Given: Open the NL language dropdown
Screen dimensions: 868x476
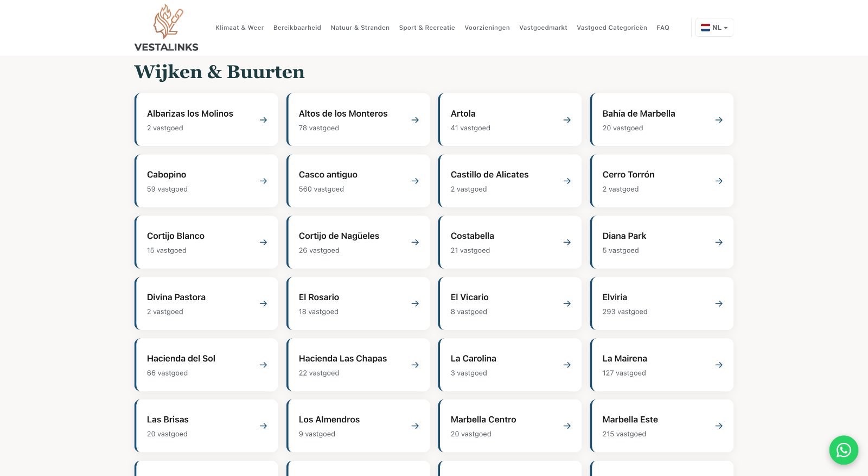Looking at the screenshot, I should [x=714, y=28].
